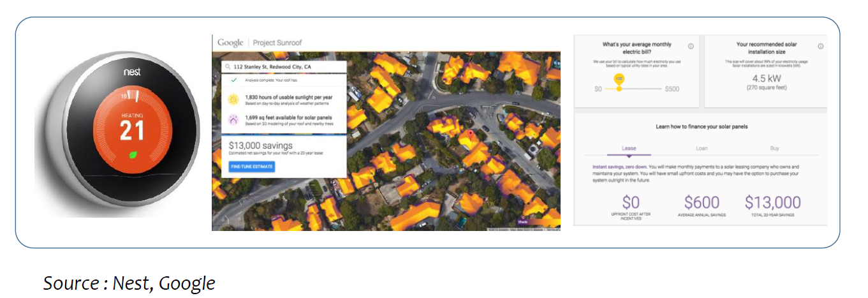Click the sunlight hours sun icon

click(x=233, y=99)
